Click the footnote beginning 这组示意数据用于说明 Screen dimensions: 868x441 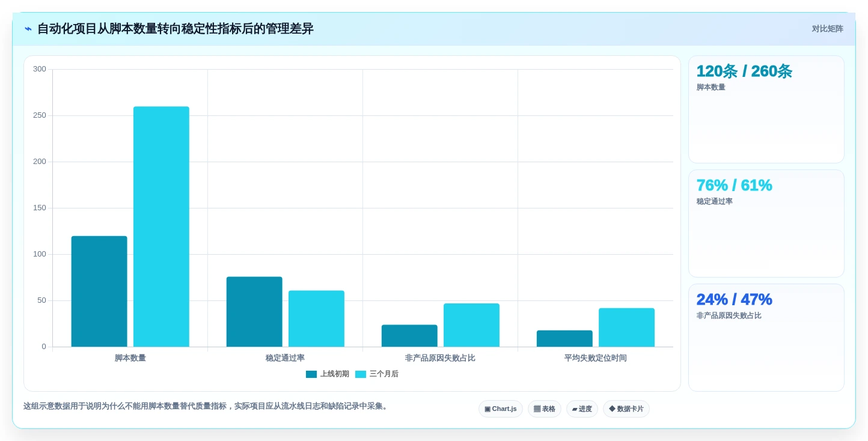pos(207,406)
